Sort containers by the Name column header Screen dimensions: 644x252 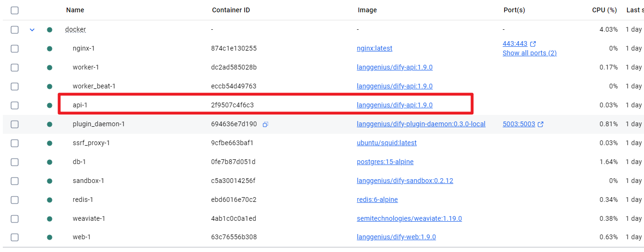click(x=74, y=10)
